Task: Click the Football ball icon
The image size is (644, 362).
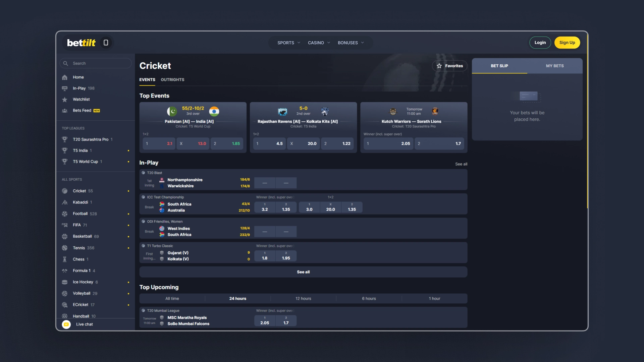Action: (x=65, y=214)
